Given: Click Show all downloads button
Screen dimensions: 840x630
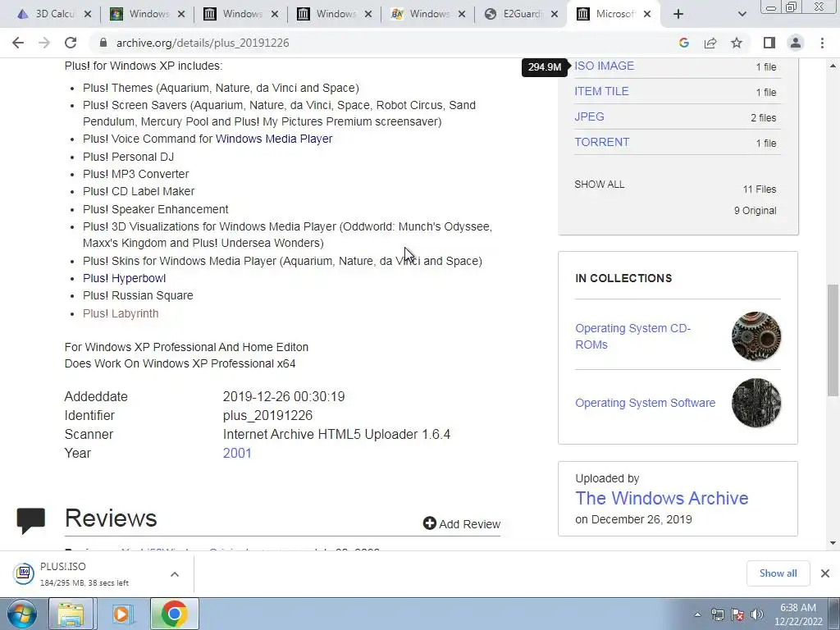Looking at the screenshot, I should click(778, 573).
